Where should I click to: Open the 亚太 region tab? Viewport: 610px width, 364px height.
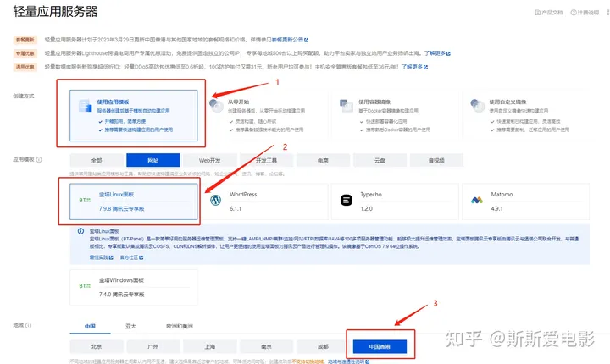pyautogui.click(x=130, y=326)
